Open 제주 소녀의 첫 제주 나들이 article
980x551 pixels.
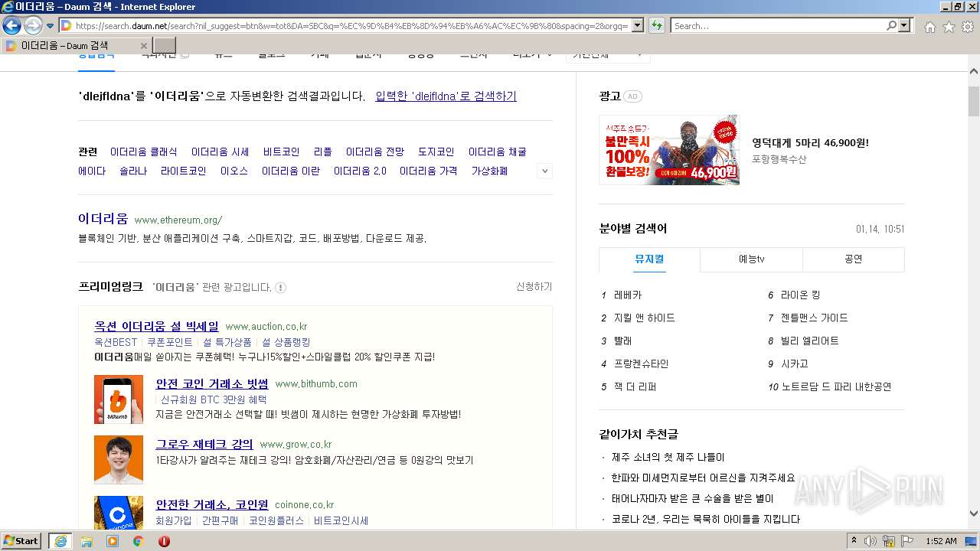[x=668, y=458]
